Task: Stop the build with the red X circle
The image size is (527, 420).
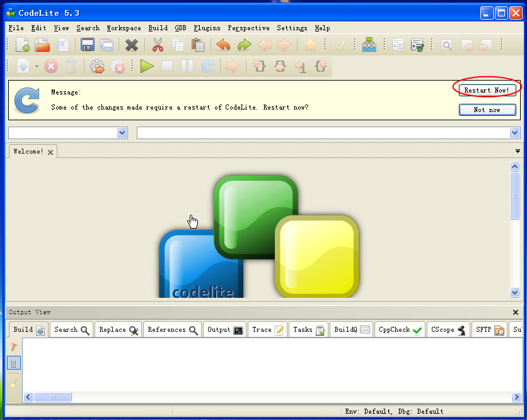Action: (x=51, y=66)
